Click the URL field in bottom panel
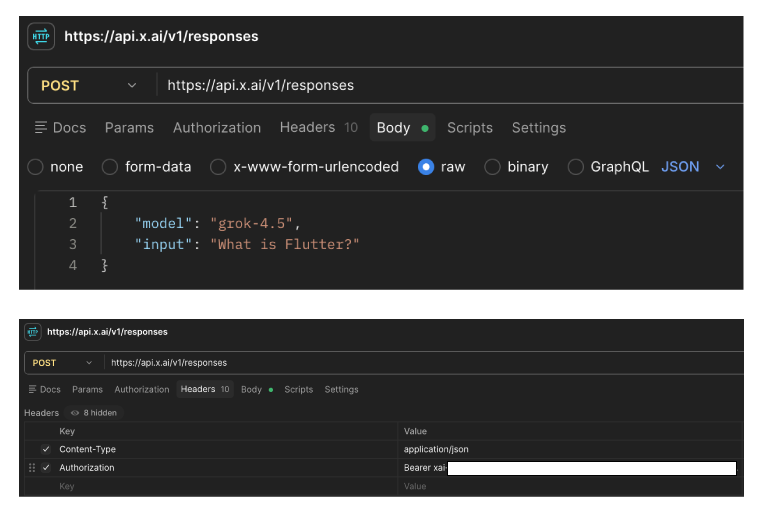This screenshot has width=772, height=517. 424,363
